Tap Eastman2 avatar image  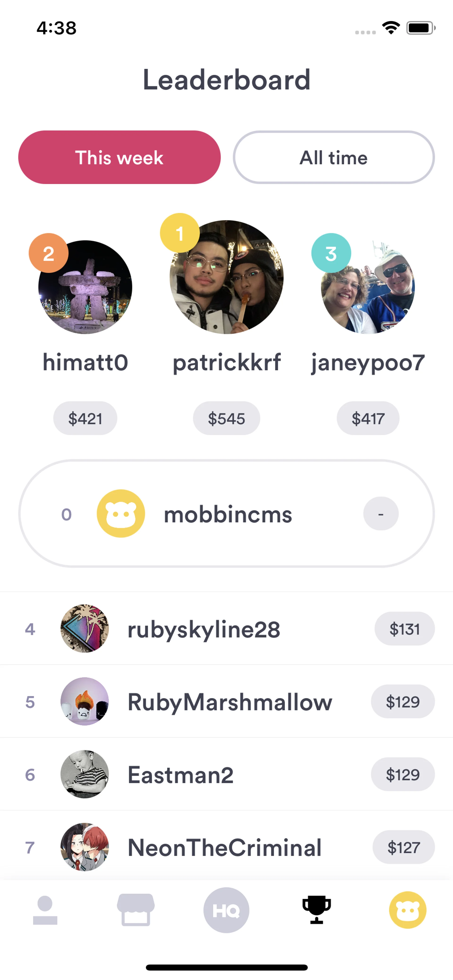(x=84, y=774)
